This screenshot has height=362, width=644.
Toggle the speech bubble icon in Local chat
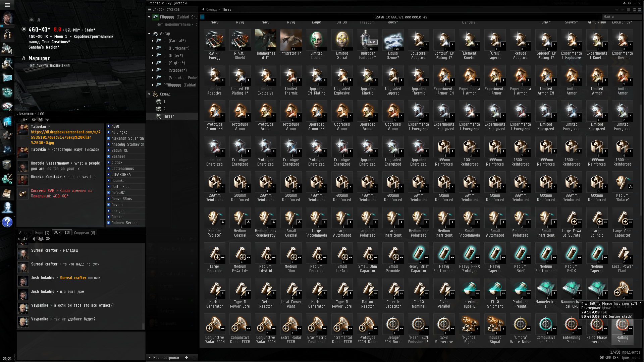[48, 120]
